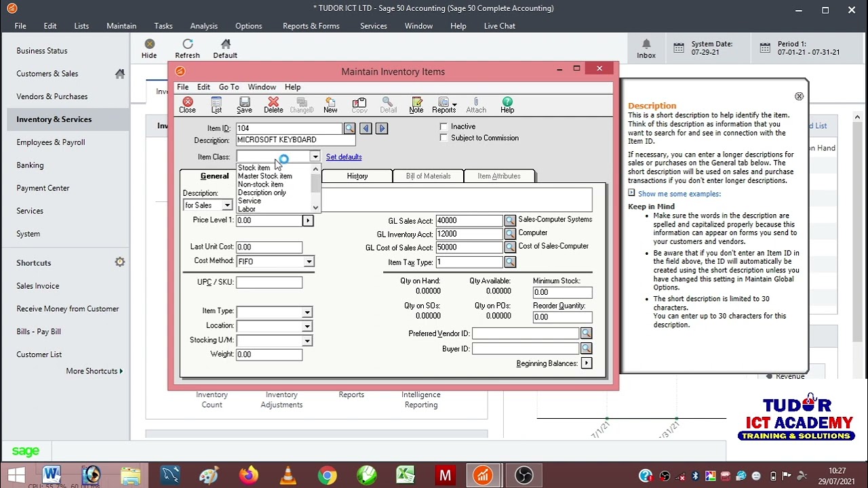868x488 pixels.
Task: Open the Inbox bell icon
Action: click(646, 49)
